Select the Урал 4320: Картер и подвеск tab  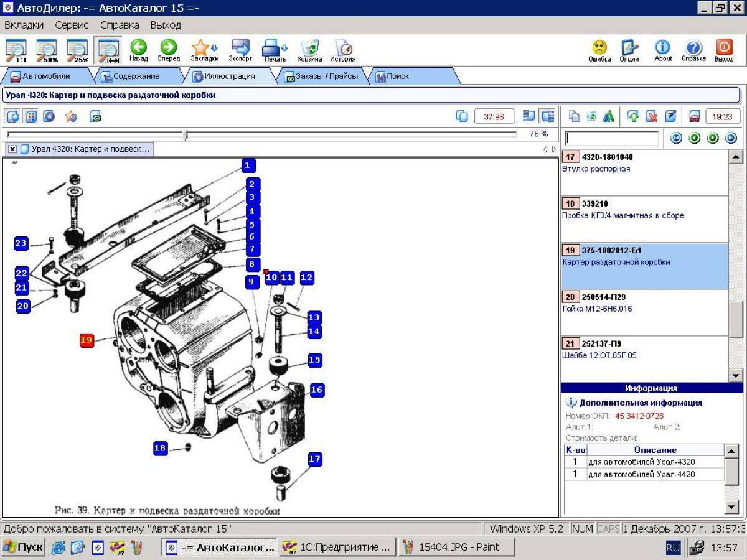pyautogui.click(x=85, y=149)
